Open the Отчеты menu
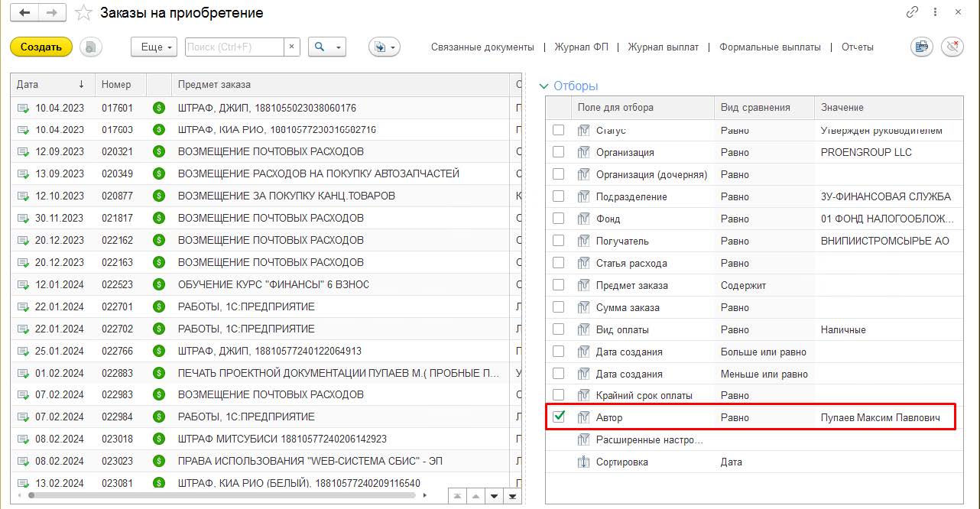Viewport: 980px width, 509px height. [x=858, y=47]
